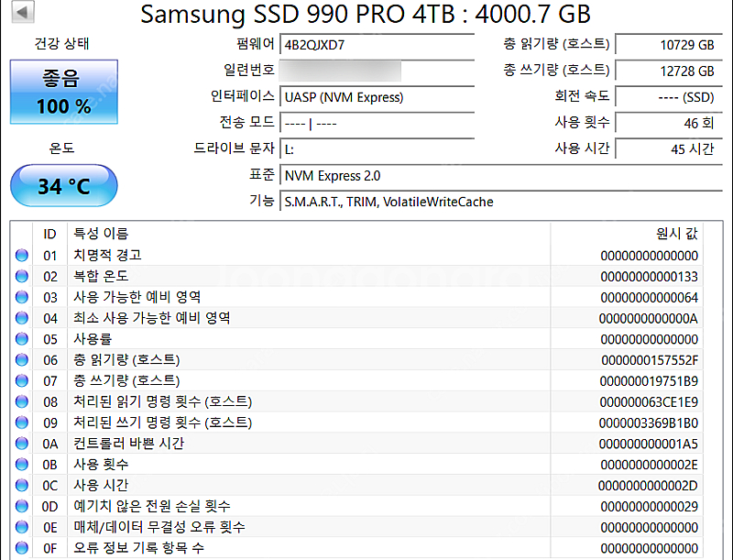
Task: Select the status icon of row 0E 매체/데이터 무결성 오류
Action: pyautogui.click(x=21, y=527)
